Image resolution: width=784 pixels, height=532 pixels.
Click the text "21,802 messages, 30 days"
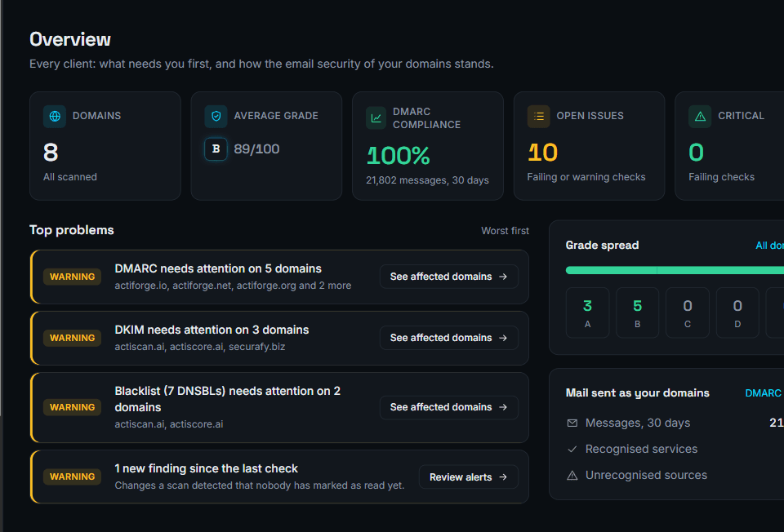coord(427,180)
